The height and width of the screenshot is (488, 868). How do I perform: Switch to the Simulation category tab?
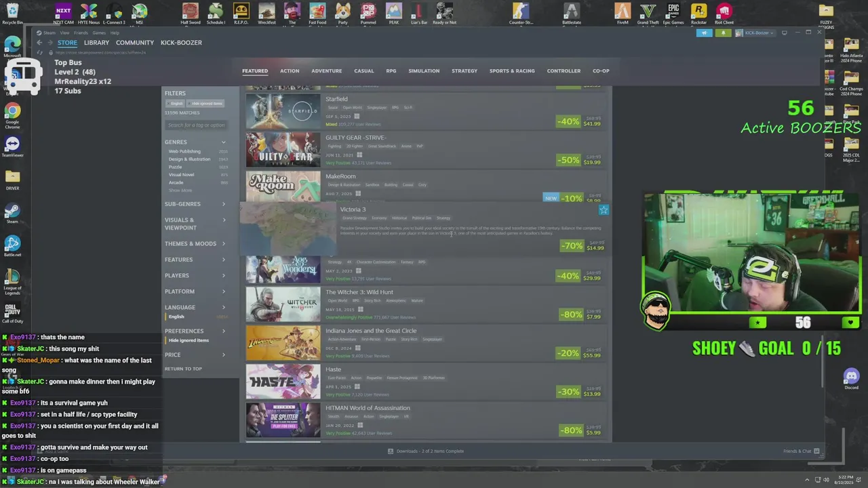(x=424, y=70)
